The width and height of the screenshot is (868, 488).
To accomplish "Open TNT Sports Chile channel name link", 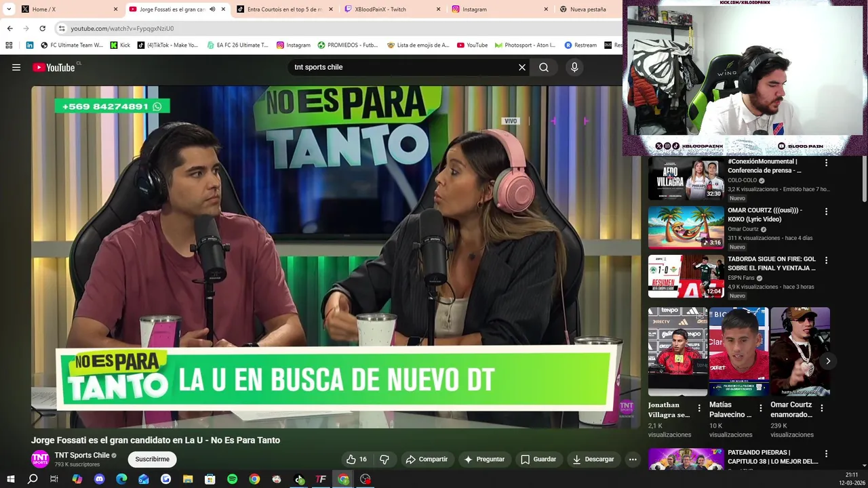I will click(x=82, y=455).
